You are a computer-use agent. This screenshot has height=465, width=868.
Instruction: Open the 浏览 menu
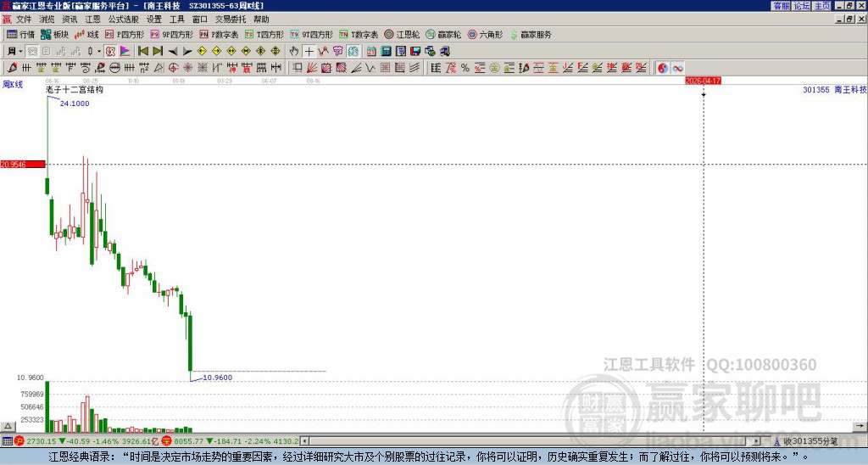(47, 20)
